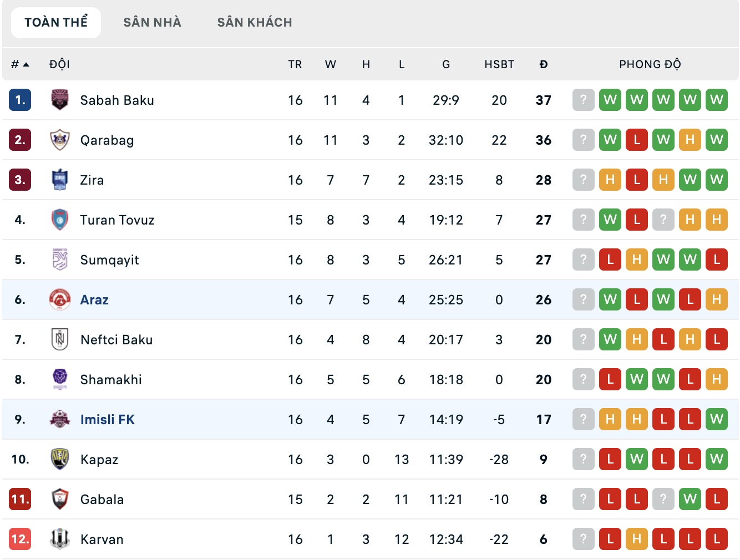
Task: Click the Kapaz team badge
Action: [x=59, y=459]
